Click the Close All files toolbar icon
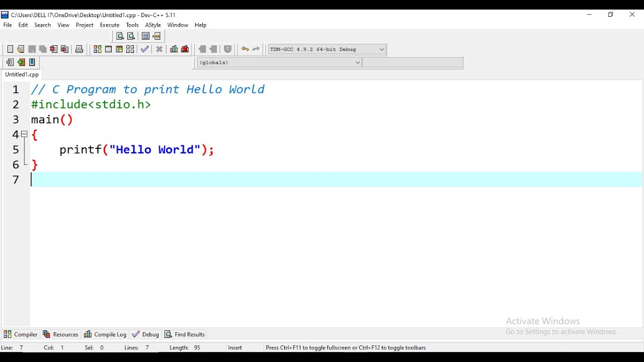 coord(65,49)
